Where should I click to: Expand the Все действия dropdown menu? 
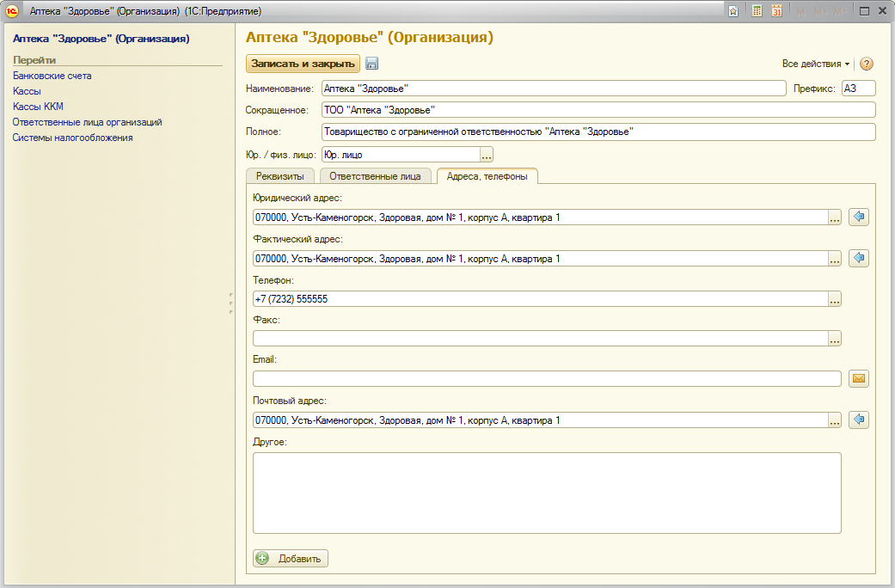(815, 64)
